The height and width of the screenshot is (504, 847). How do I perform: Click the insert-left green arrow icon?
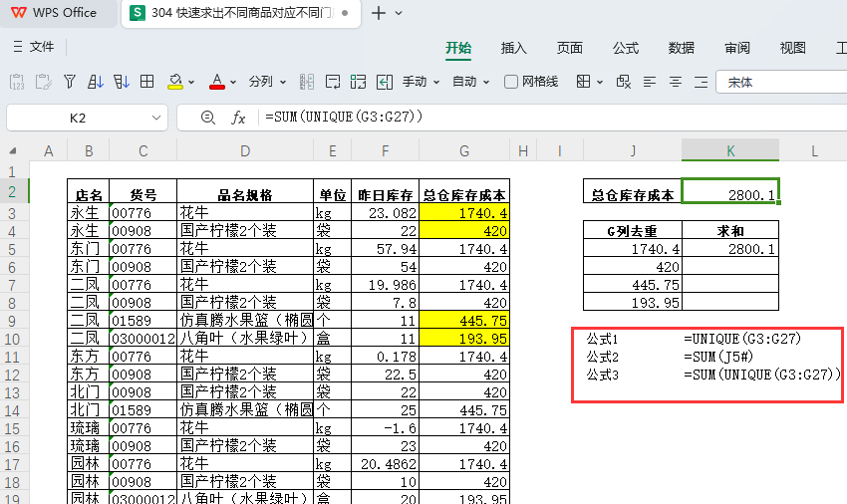coord(384,82)
